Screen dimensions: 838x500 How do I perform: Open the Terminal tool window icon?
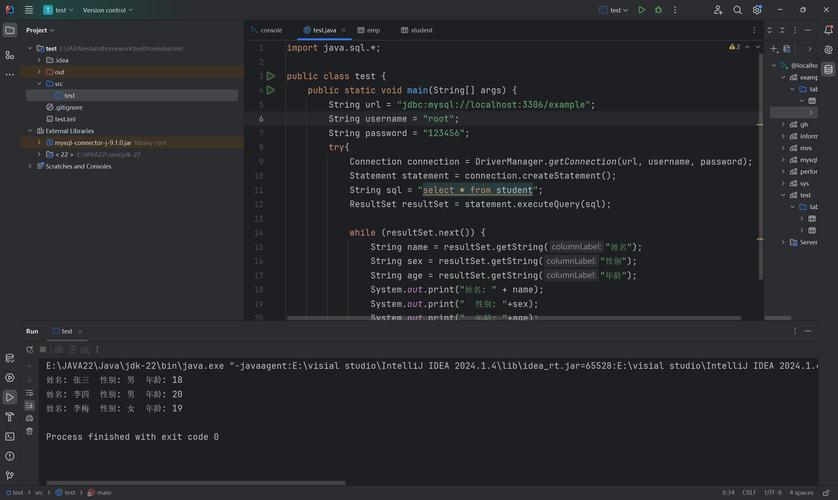10,436
